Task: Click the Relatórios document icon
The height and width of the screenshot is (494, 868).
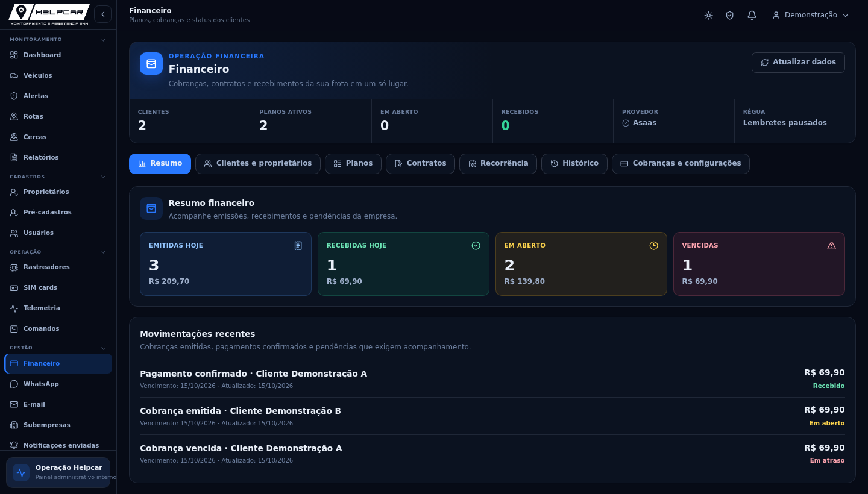Action: [14, 157]
